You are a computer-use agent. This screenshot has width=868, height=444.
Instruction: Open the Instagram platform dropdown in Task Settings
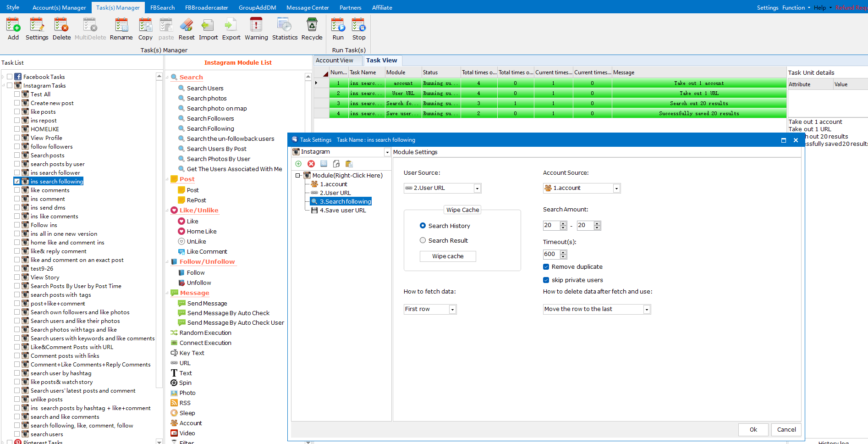click(387, 152)
